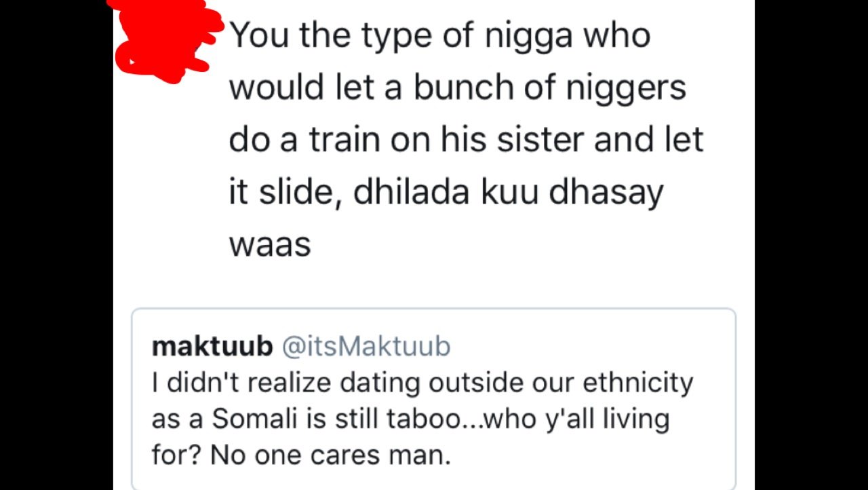The height and width of the screenshot is (490, 868).
Task: Click the left black letterbox bar
Action: [x=56, y=245]
